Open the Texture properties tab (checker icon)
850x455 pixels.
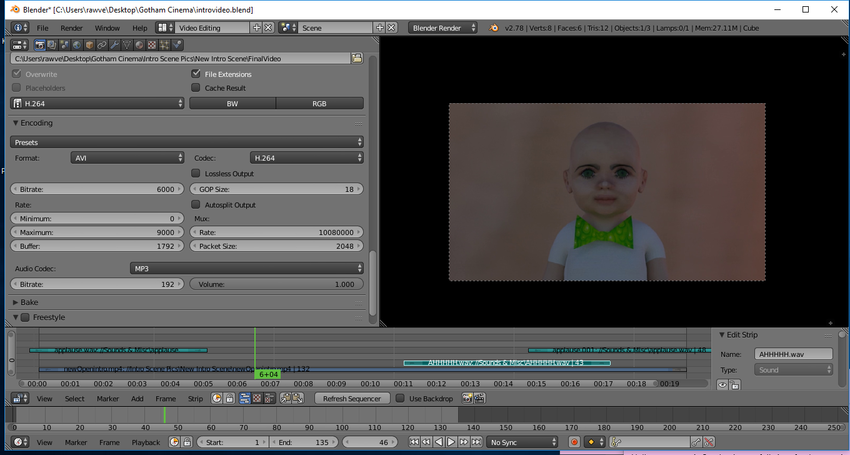point(152,44)
